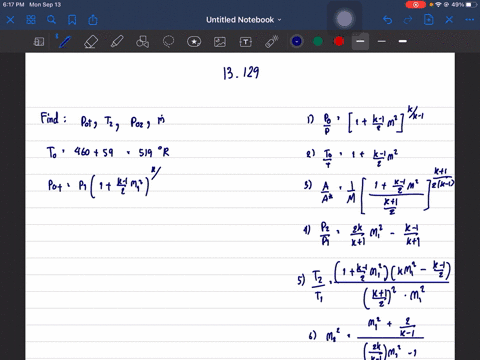This screenshot has width=480, height=360.
Task: Open the search magnifier
Action: 51,20
